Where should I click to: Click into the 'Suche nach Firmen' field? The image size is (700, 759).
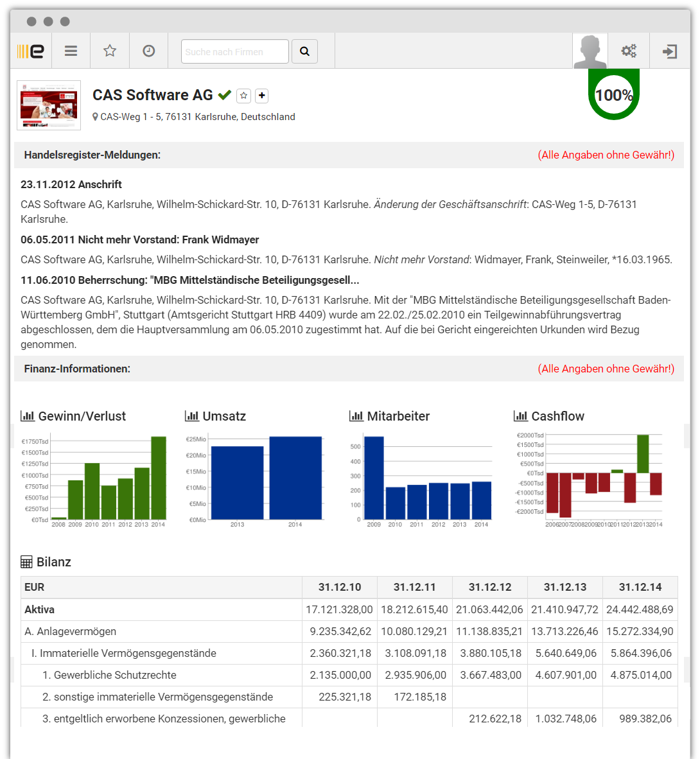point(234,51)
